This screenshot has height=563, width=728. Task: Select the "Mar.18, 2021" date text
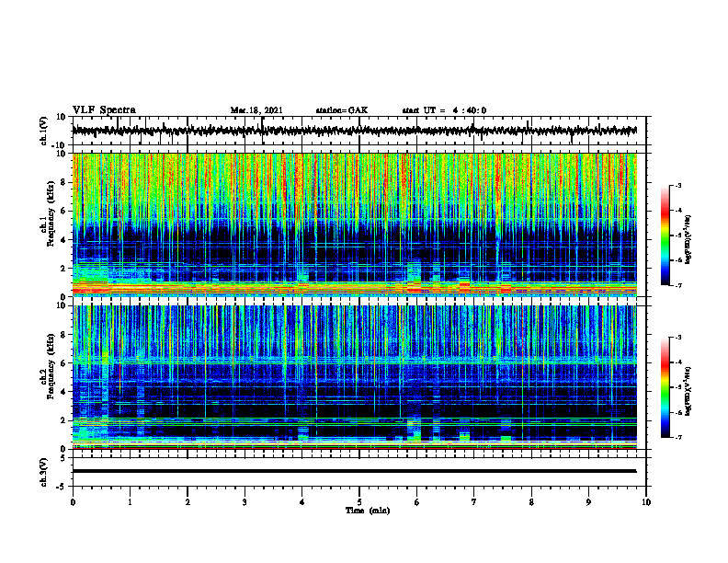(x=256, y=110)
